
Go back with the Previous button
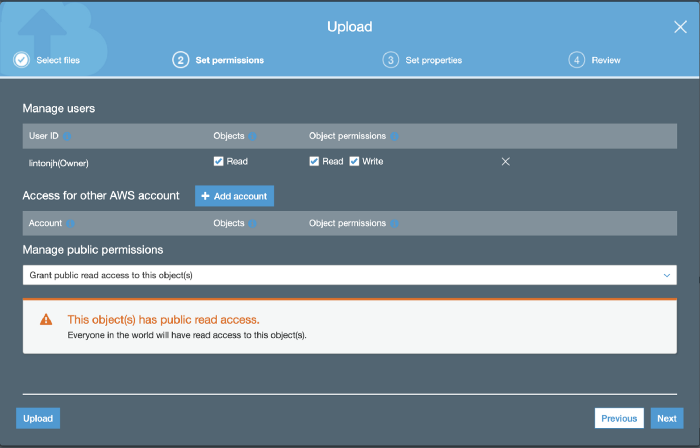[619, 418]
